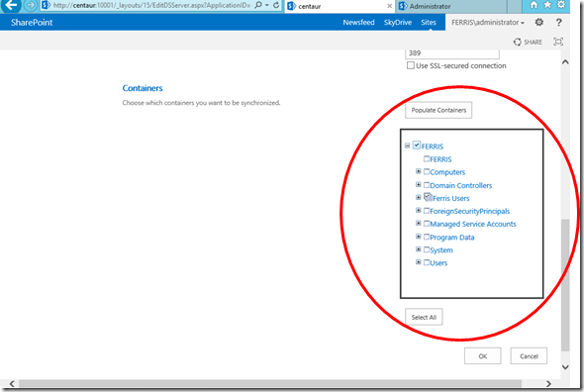This screenshot has width=584, height=392.
Task: Click SharePoint site icon in address bar
Action: (47, 5)
